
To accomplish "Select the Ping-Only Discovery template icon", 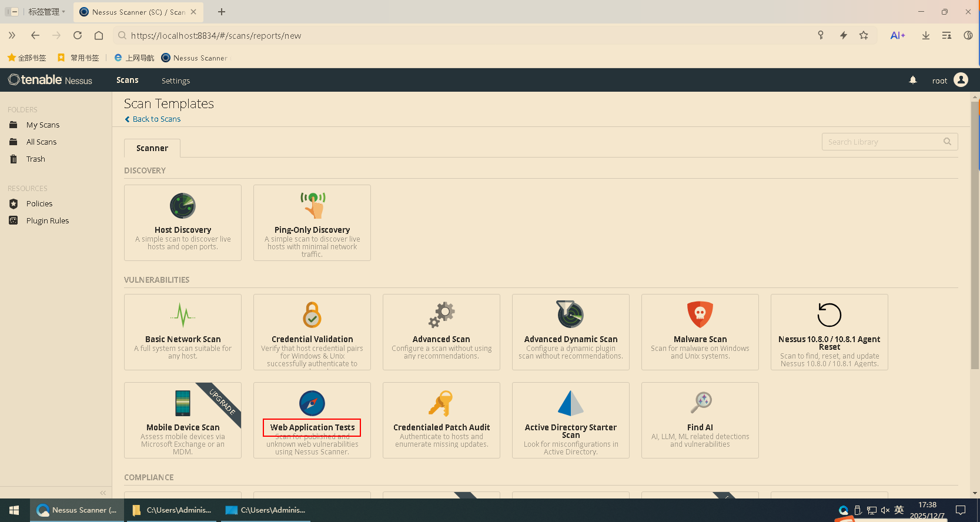I will click(312, 206).
